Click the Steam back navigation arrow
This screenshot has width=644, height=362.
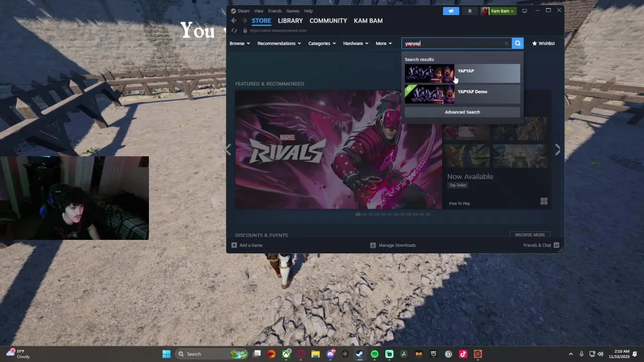click(x=233, y=21)
